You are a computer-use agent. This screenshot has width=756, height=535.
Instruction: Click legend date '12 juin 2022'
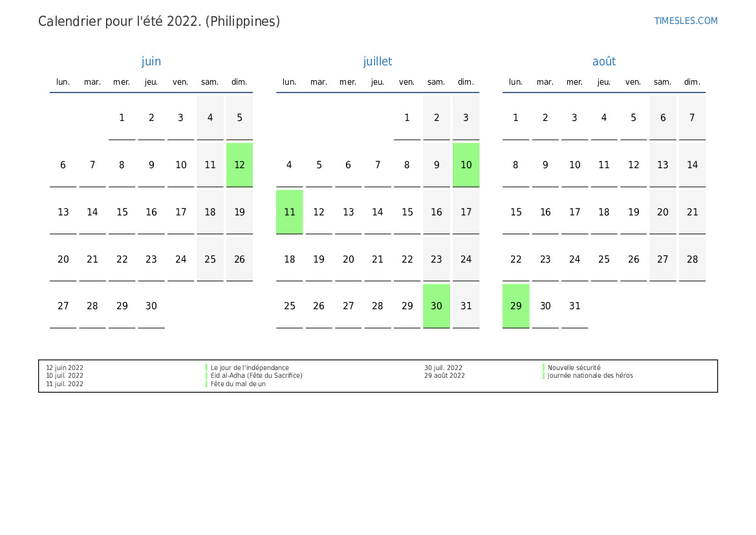(65, 367)
